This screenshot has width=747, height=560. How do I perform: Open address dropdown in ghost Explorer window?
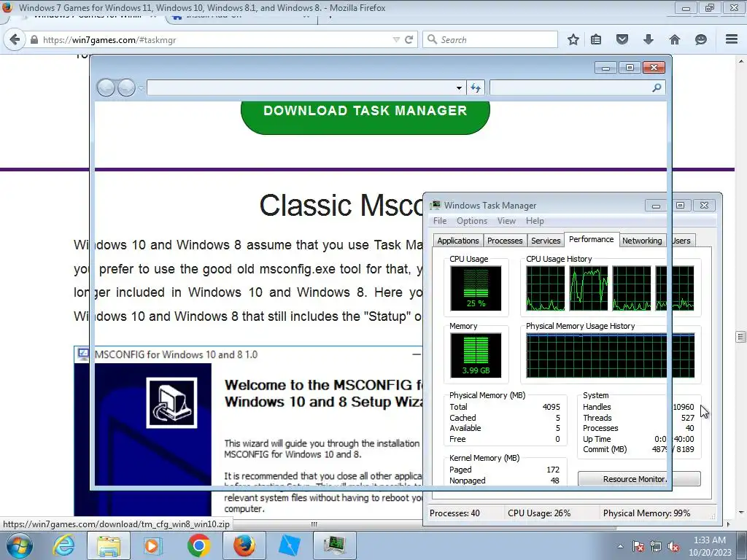pos(459,87)
